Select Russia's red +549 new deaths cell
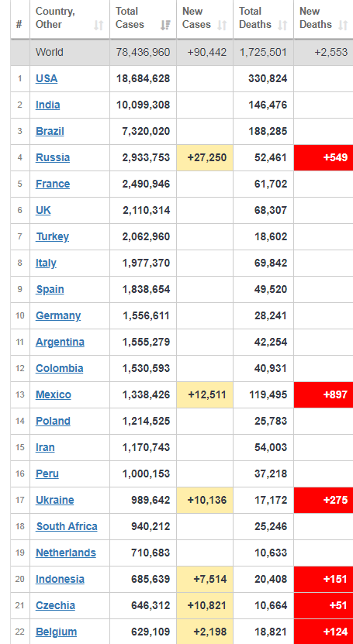The height and width of the screenshot is (644, 353). click(x=324, y=158)
